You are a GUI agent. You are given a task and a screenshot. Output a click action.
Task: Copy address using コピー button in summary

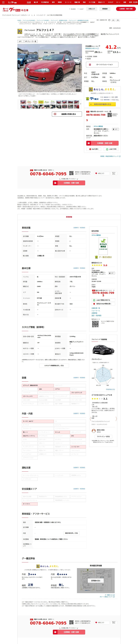point(115,129)
